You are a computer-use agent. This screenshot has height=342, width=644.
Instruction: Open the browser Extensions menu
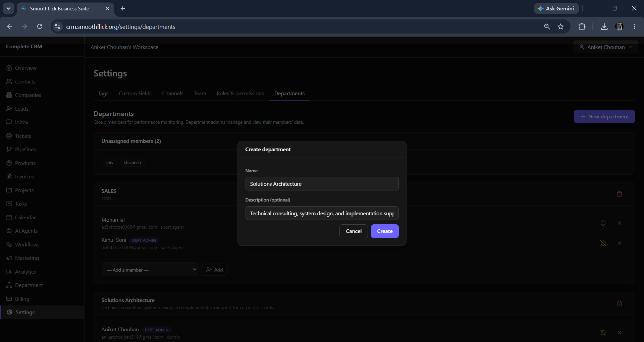[582, 27]
